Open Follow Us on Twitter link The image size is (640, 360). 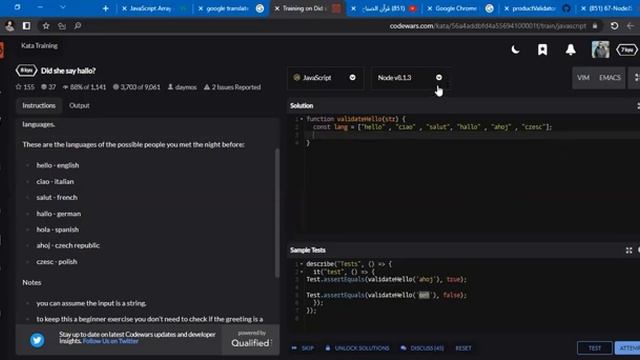111,341
